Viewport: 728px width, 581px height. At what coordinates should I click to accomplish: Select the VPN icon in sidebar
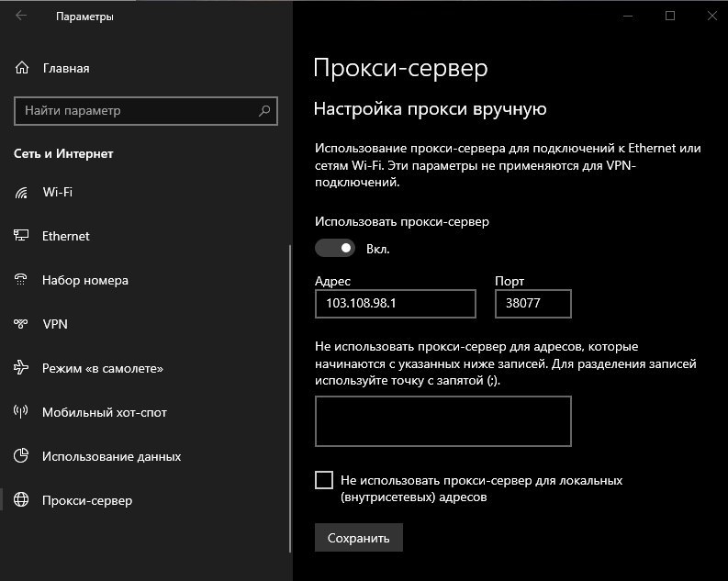[21, 324]
